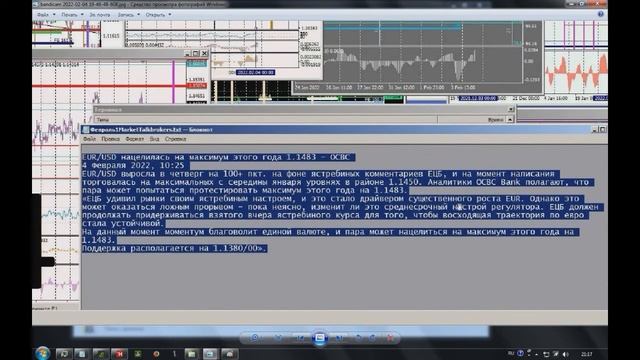Open the Photo Viewer Файл menu

click(45, 14)
